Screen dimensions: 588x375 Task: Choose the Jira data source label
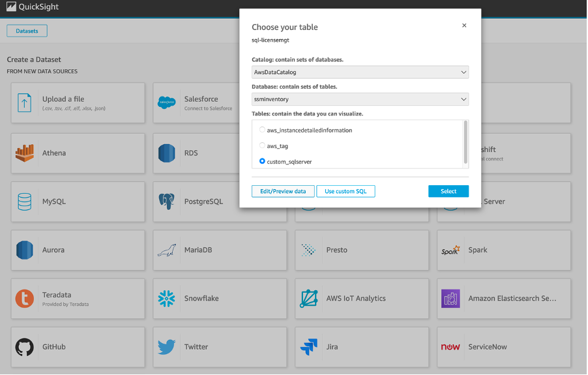click(x=332, y=347)
